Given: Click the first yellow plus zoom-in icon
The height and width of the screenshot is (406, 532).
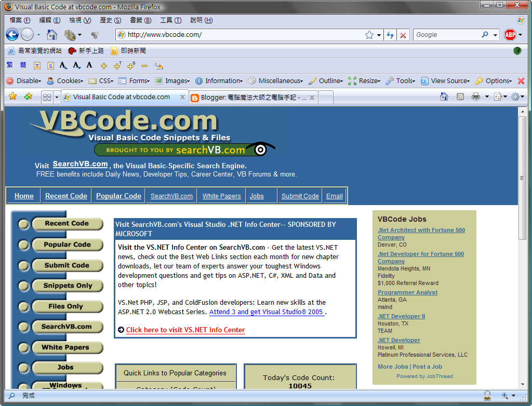Looking at the screenshot, I should [104, 66].
